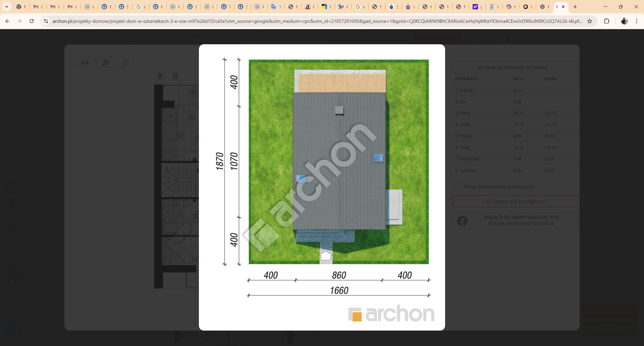Open the Chrome profile avatar
This screenshot has height=346, width=644.
click(624, 21)
